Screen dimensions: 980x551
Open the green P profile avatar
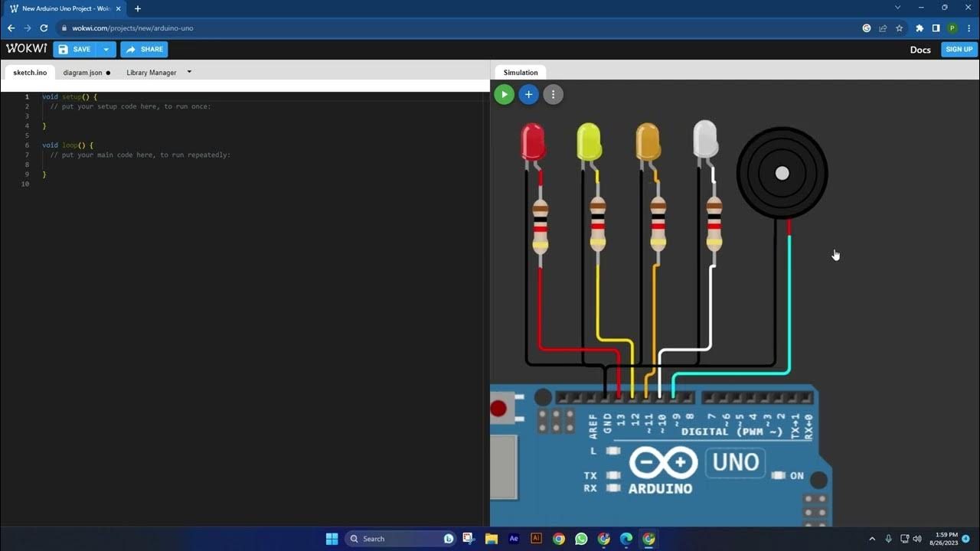pyautogui.click(x=952, y=28)
